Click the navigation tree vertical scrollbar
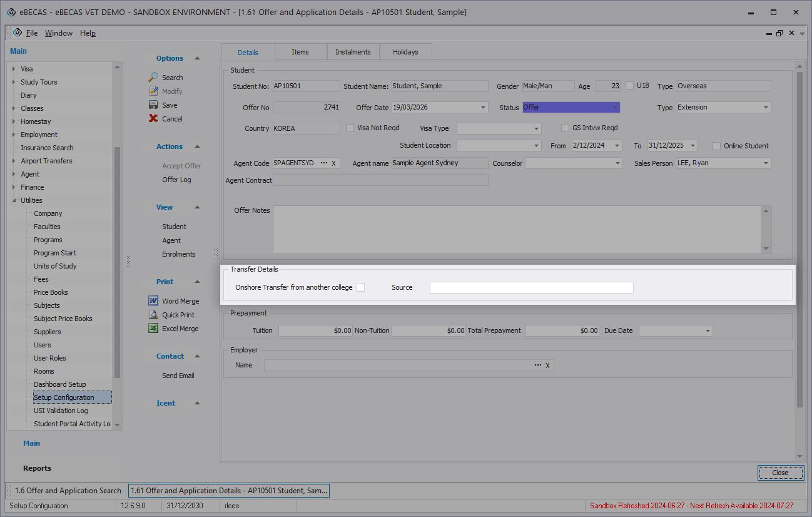The image size is (812, 517). (x=118, y=263)
